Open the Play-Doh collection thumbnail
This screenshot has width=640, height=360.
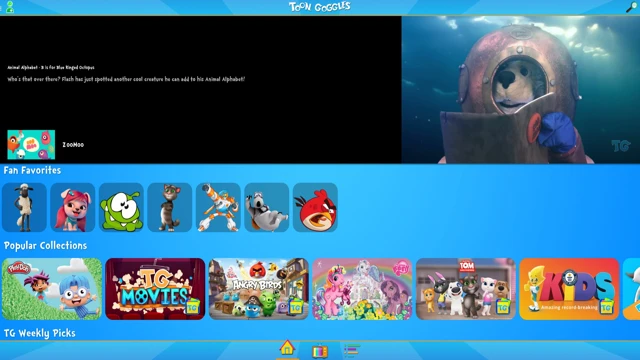(52, 289)
